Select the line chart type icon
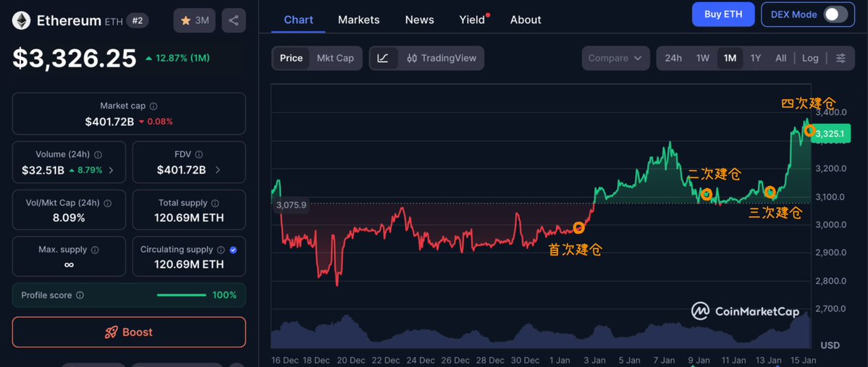868x367 pixels. [x=383, y=58]
